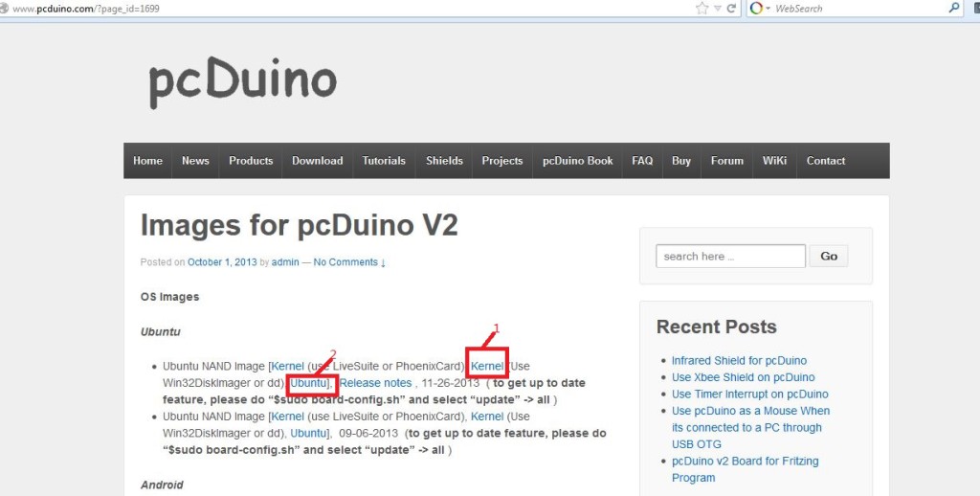
Task: Open the Forum menu item
Action: [727, 161]
